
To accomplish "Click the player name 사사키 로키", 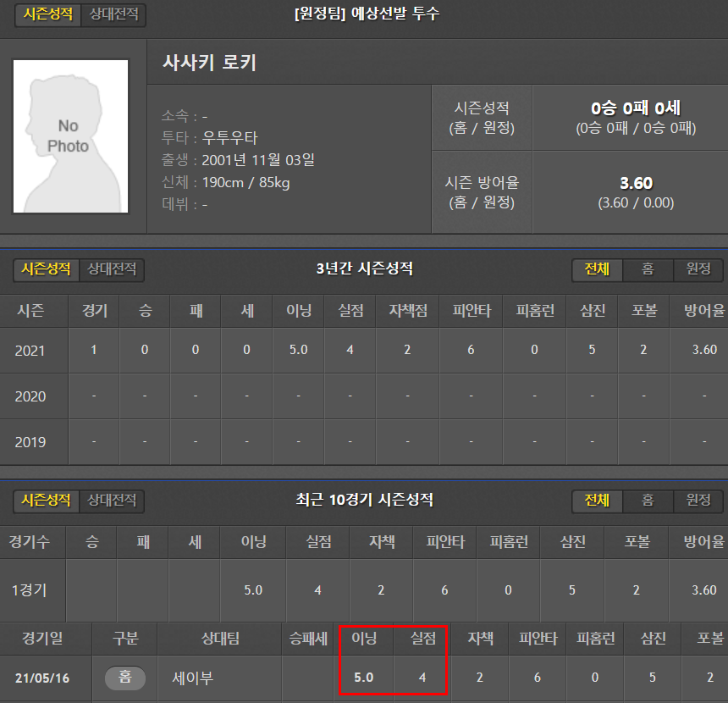I will pyautogui.click(x=209, y=63).
